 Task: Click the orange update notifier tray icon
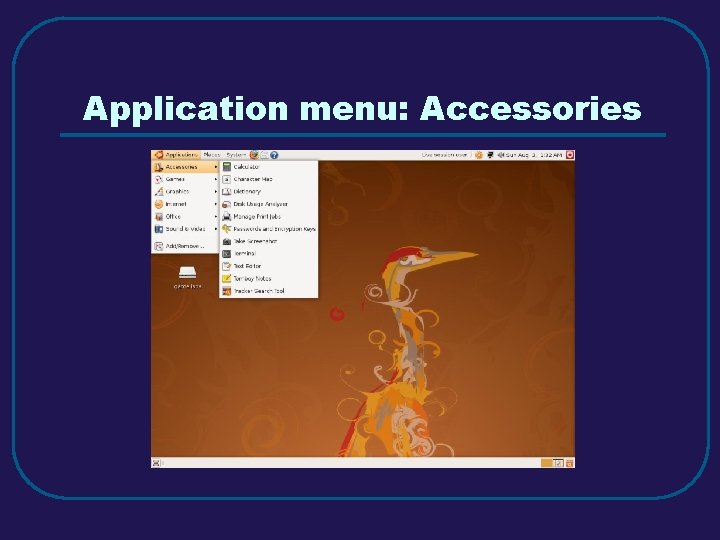tap(479, 155)
